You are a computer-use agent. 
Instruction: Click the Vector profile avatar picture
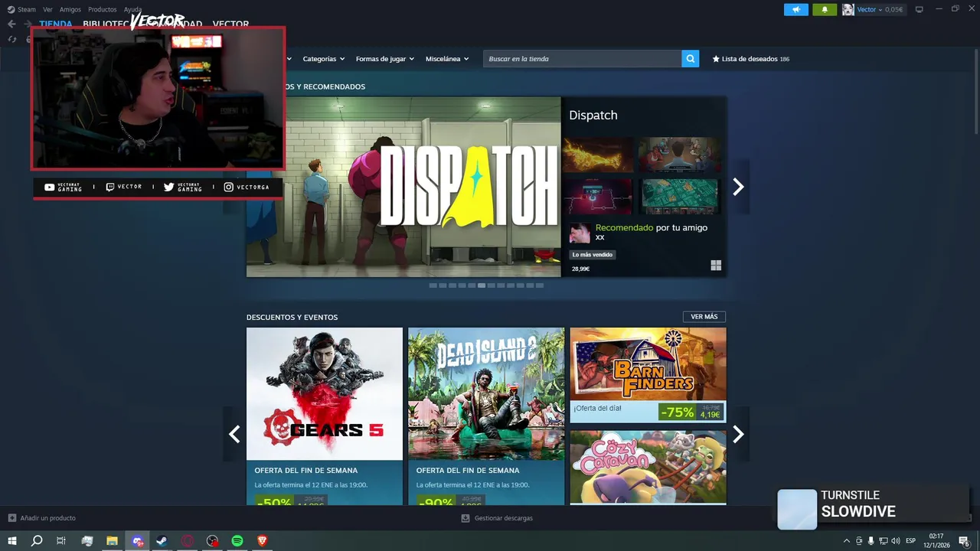848,9
